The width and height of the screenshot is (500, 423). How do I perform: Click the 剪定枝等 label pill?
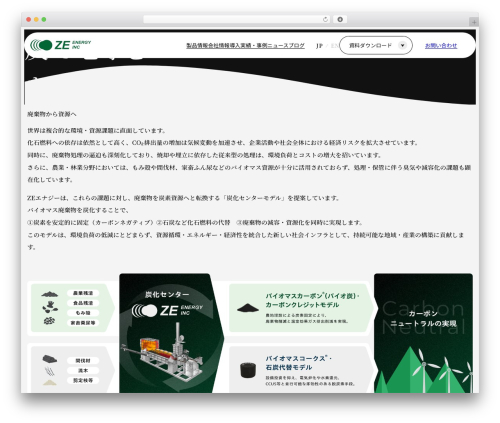tap(83, 380)
